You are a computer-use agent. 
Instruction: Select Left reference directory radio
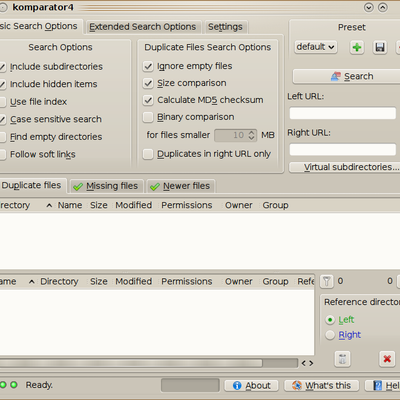coord(330,320)
